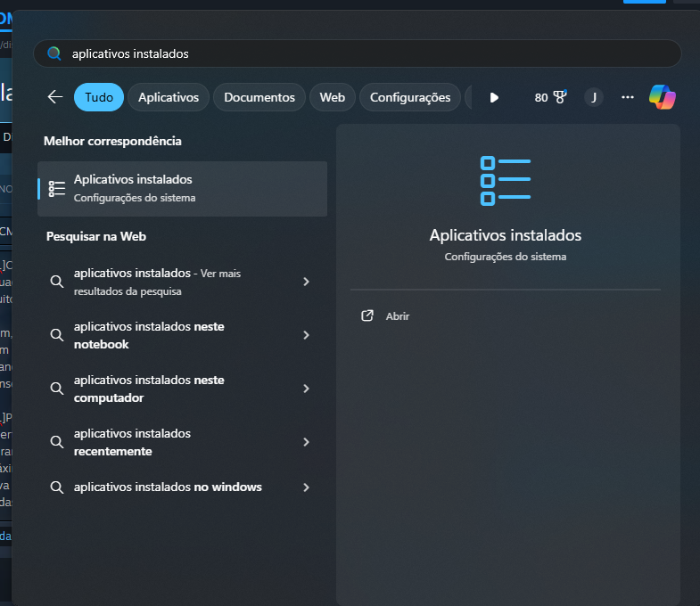This screenshot has height=606, width=700.
Task: Click 'Aplicativos instalados' title in preview pane
Action: (506, 235)
